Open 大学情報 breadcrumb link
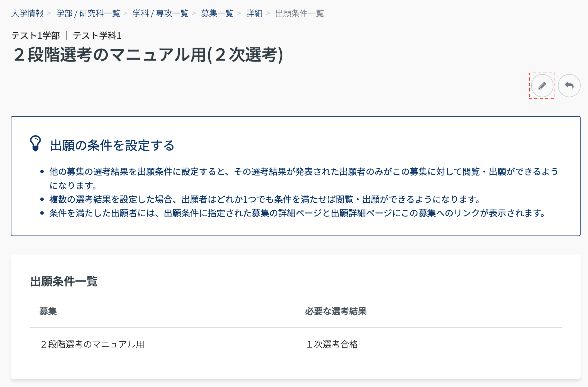This screenshot has width=588, height=387. (x=27, y=13)
